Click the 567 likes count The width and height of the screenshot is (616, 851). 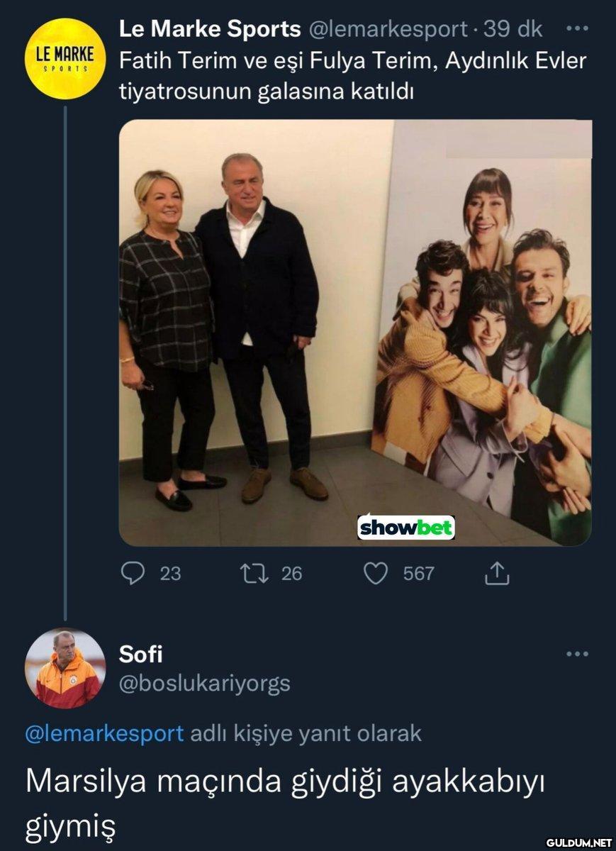(x=418, y=573)
